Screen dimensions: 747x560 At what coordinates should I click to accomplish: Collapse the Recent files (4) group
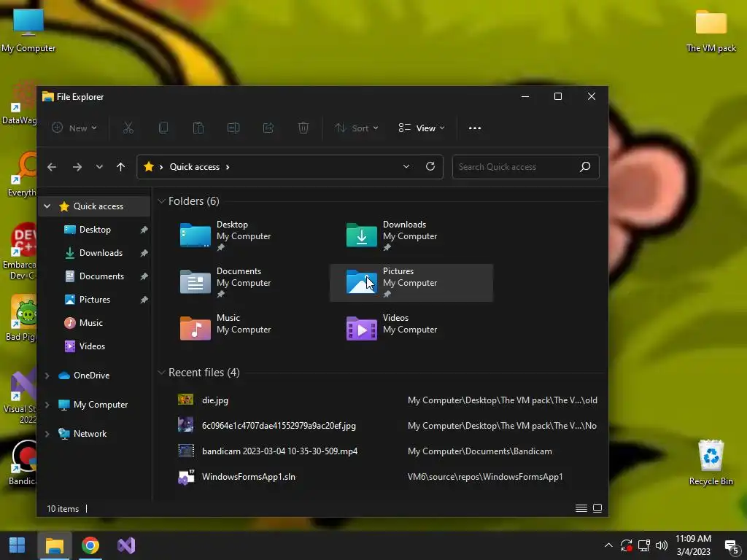(x=161, y=373)
